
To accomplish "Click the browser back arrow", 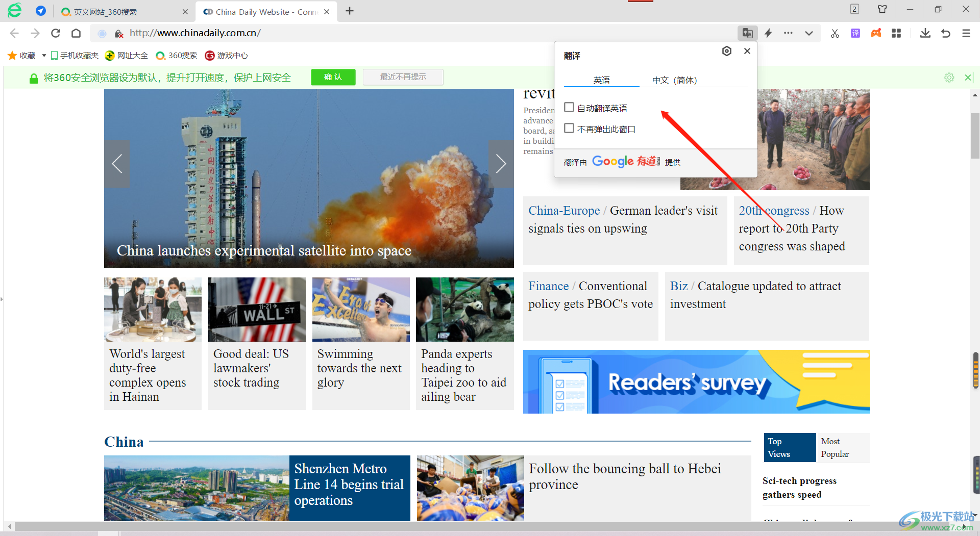I will click(14, 33).
